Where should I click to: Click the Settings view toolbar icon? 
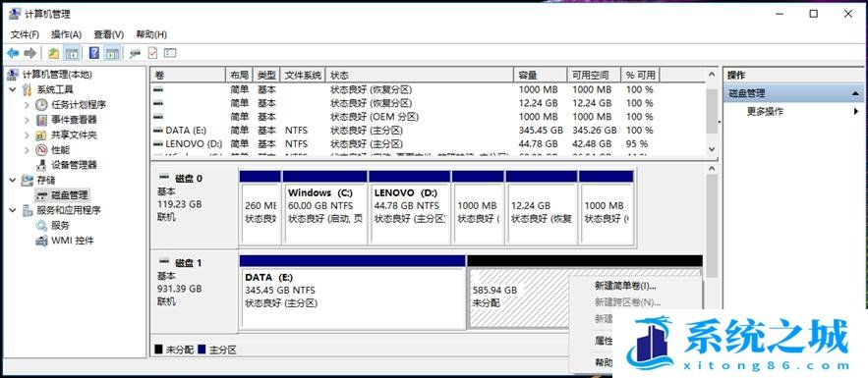coord(170,53)
